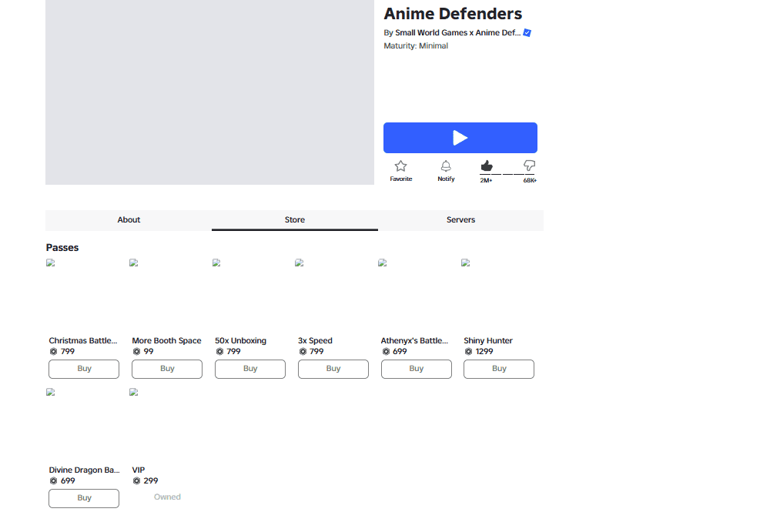The width and height of the screenshot is (770, 532).
Task: Click the Notify bell icon
Action: point(446,166)
